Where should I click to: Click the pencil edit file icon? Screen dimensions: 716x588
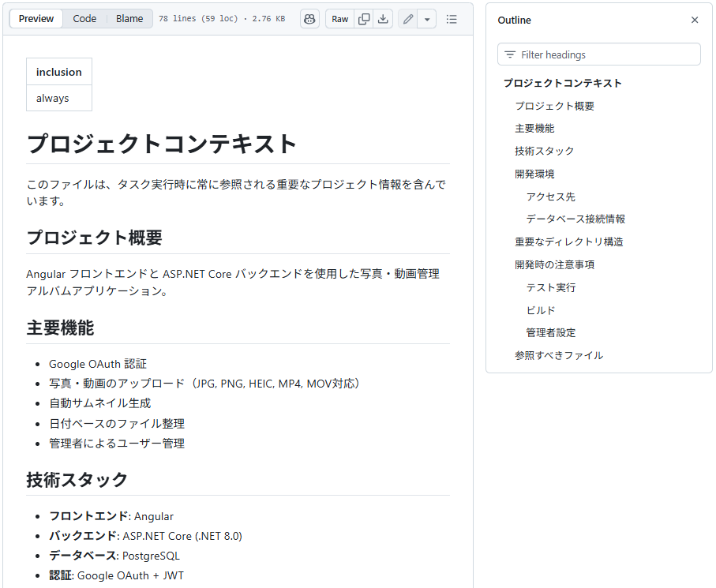(x=408, y=19)
